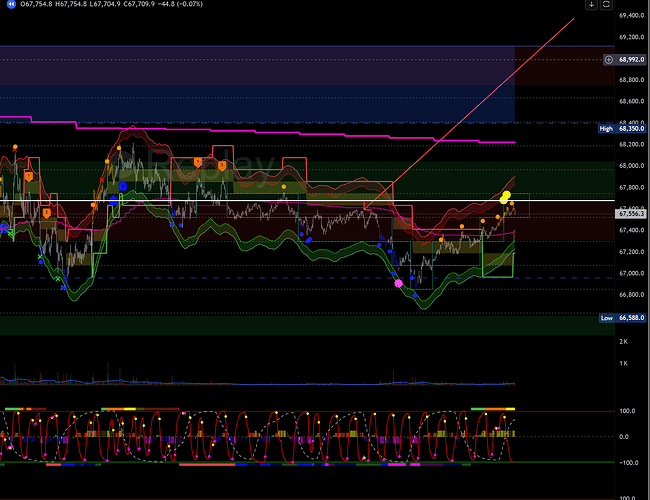Click the 69,400.0 label on the price axis
The height and width of the screenshot is (500, 650).
click(631, 16)
